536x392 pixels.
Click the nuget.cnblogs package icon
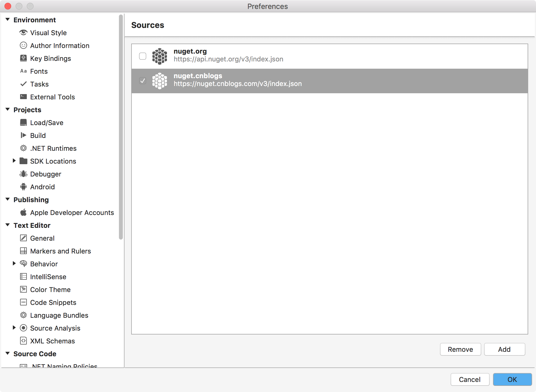coord(160,81)
